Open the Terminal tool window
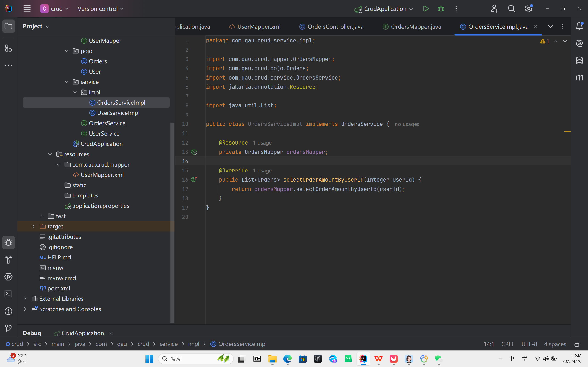The image size is (588, 367). pos(8,294)
